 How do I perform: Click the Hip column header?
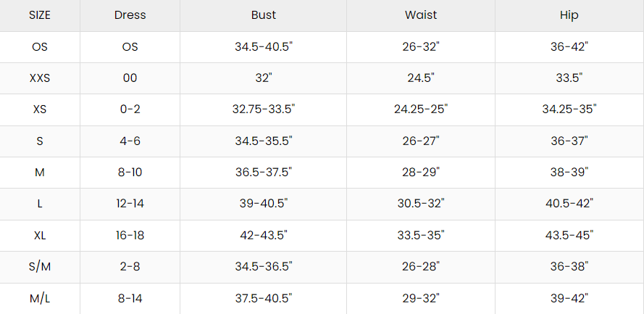(x=569, y=15)
